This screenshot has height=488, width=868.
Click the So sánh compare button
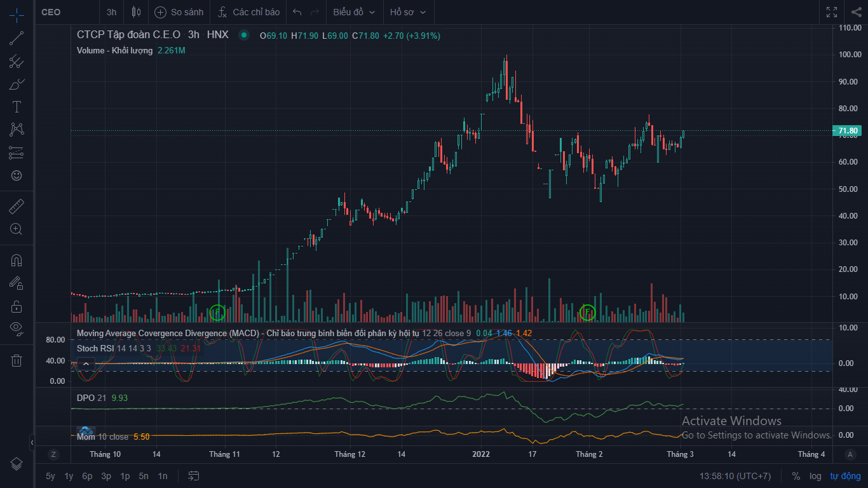coord(179,12)
